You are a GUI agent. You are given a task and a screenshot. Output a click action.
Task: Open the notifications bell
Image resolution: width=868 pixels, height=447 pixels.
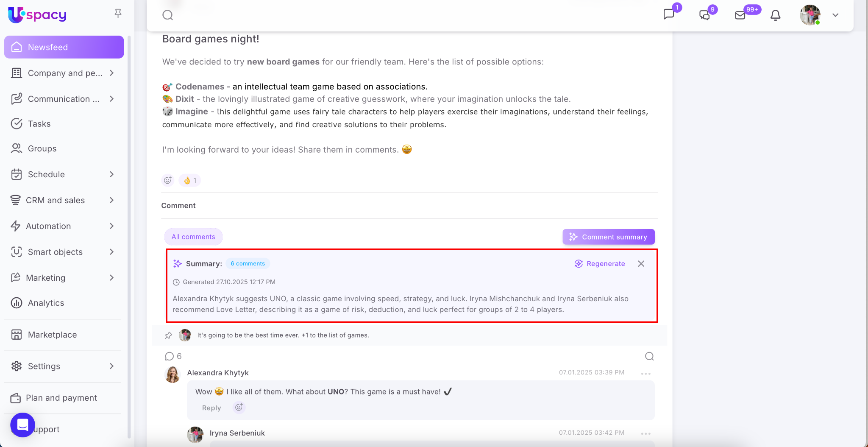click(x=775, y=15)
